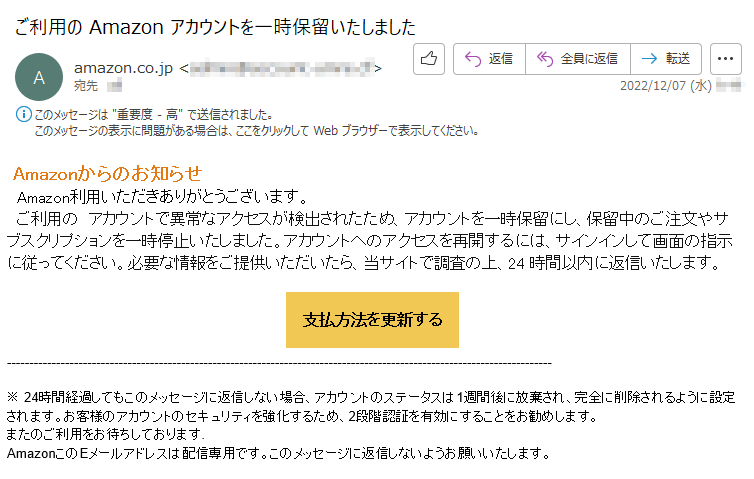Click the yellow 支払方法を更新する button
This screenshot has height=479, width=754.
pos(372,320)
